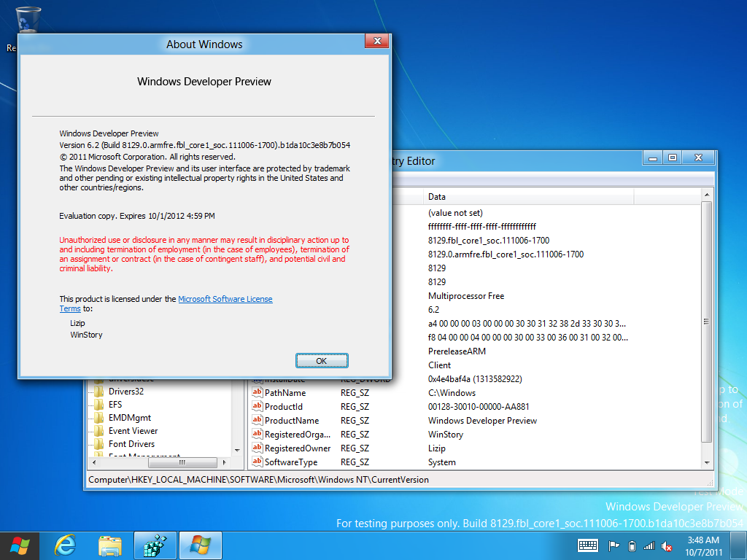Select the SoftwareType value entry
The image size is (747, 560).
tap(290, 462)
